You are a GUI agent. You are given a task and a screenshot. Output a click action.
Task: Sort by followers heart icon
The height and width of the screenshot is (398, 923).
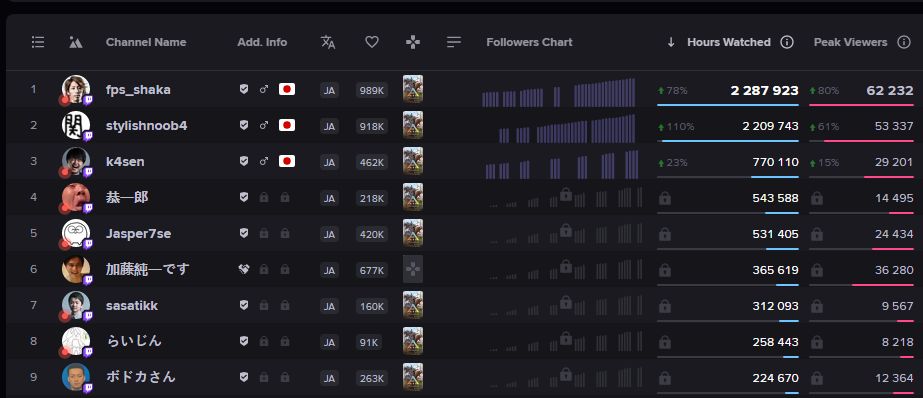(371, 42)
